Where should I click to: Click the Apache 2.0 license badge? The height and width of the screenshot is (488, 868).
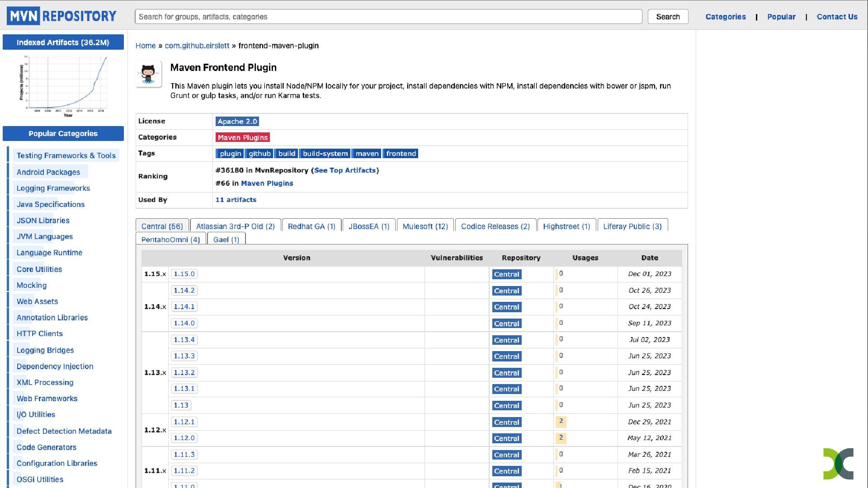click(237, 122)
